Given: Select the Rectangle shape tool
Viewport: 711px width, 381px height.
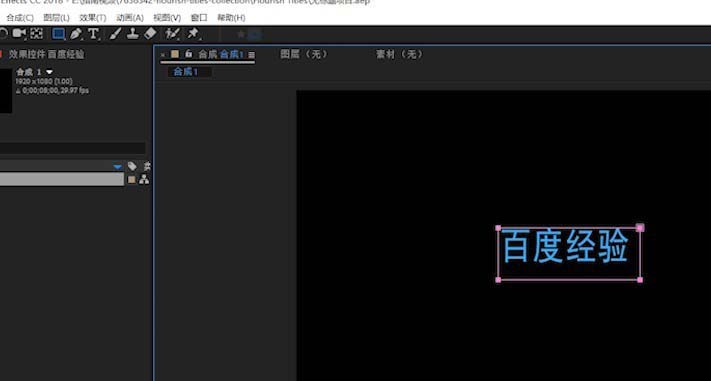Looking at the screenshot, I should (x=58, y=34).
